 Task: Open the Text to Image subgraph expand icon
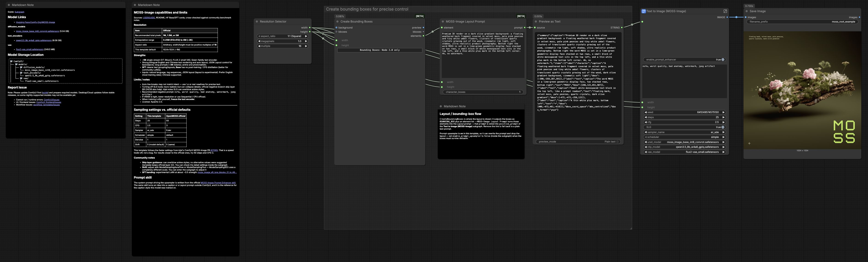725,11
